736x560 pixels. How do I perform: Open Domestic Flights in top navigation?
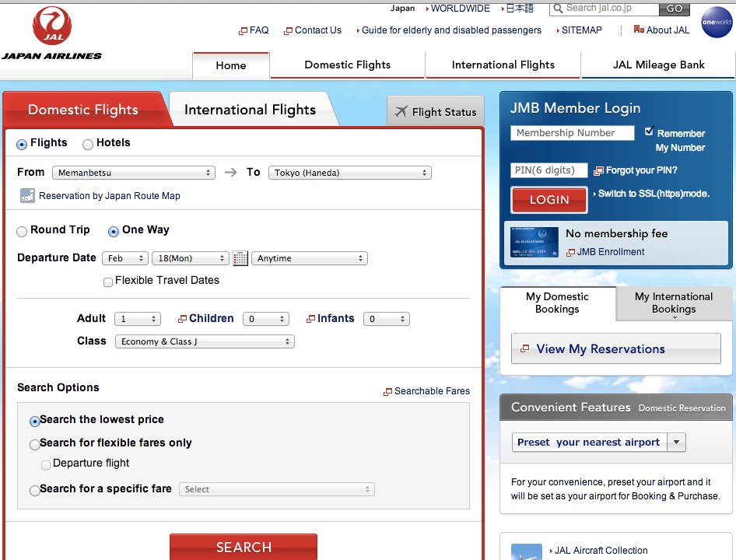pyautogui.click(x=347, y=65)
